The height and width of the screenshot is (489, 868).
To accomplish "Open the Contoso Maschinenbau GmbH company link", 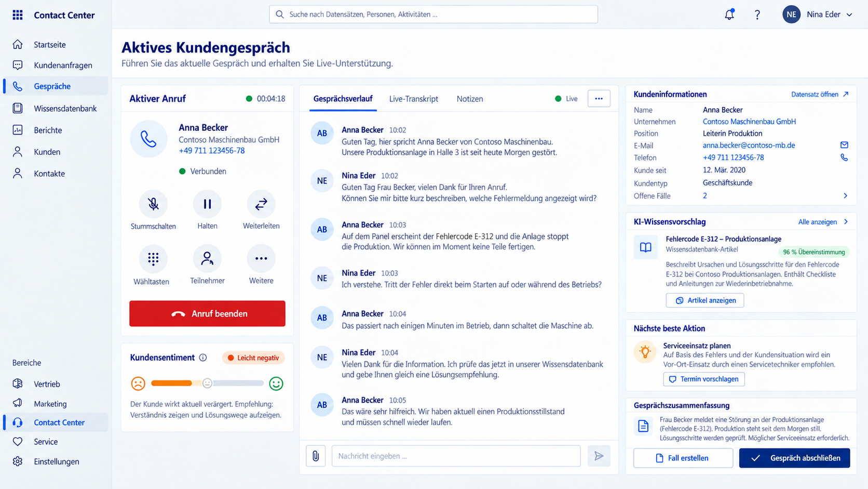I will pos(749,122).
